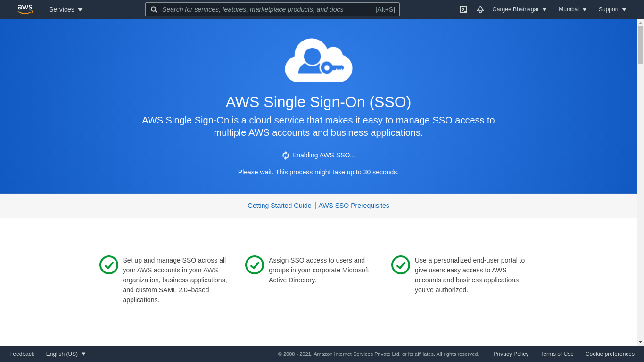Click the checkmark beside SAML applications text

click(x=109, y=265)
